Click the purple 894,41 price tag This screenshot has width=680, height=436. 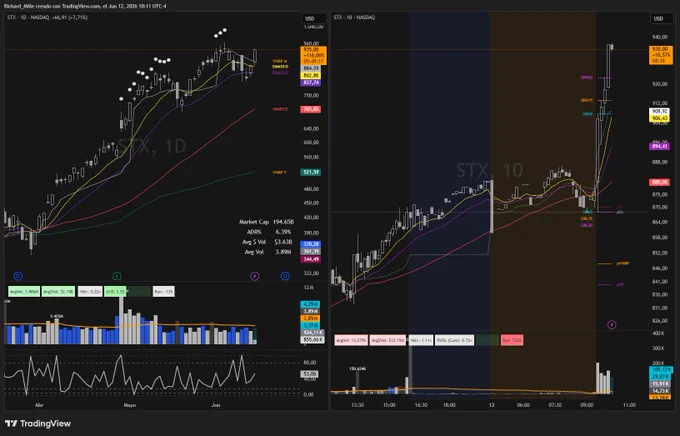click(x=660, y=147)
